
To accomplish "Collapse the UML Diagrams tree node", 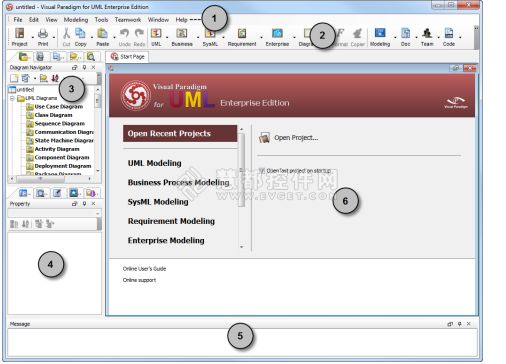I will coord(12,98).
